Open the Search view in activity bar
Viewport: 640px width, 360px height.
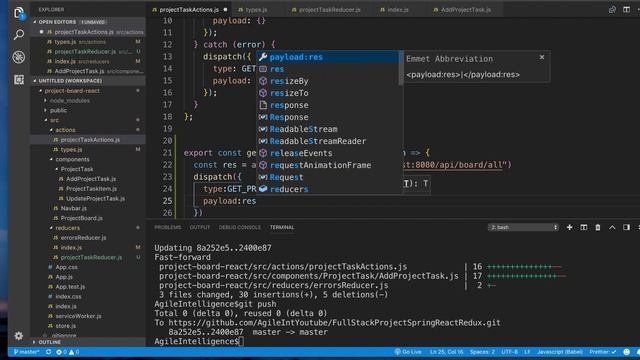18,35
